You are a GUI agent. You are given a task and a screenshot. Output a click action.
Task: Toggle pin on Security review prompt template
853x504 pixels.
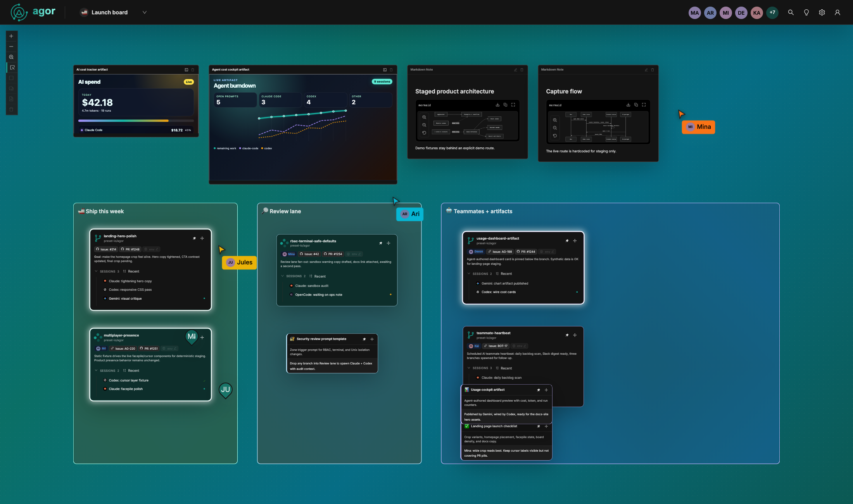[364, 339]
